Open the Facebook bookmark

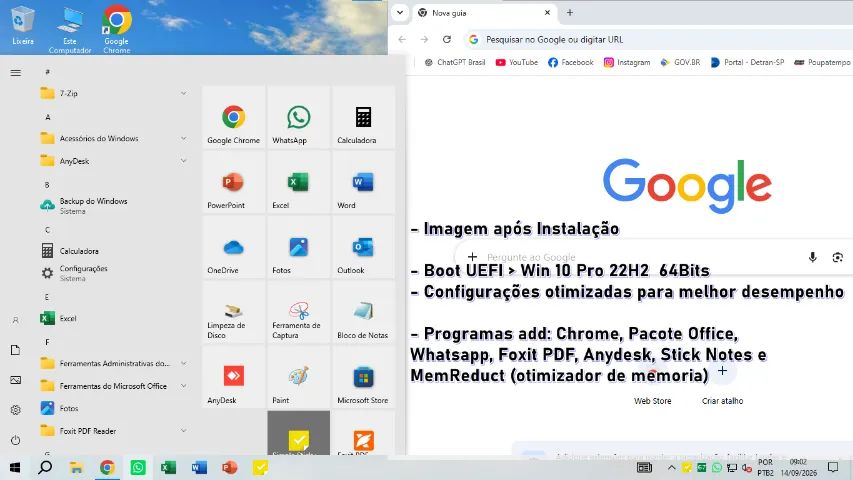[x=571, y=63]
